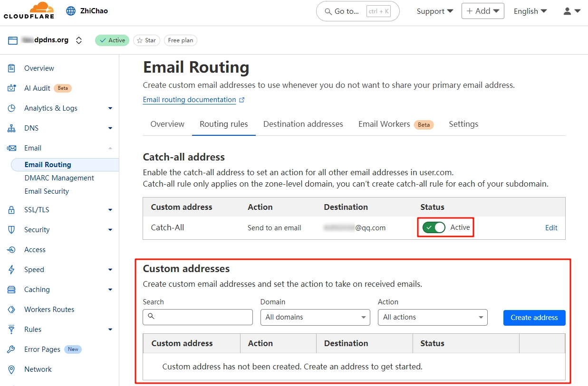
Task: Edit the Catch-All rule
Action: pyautogui.click(x=551, y=228)
